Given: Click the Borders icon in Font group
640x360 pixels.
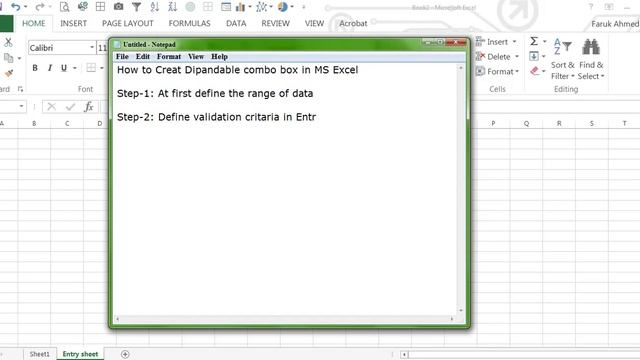Looking at the screenshot, I should 91,68.
